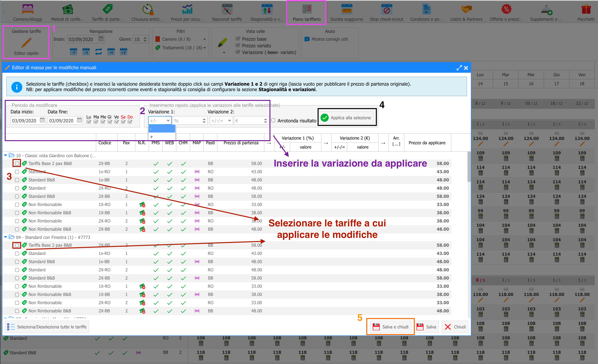Toggle Variazione (base-variato) checkbox
The width and height of the screenshot is (598, 364).
tap(238, 52)
